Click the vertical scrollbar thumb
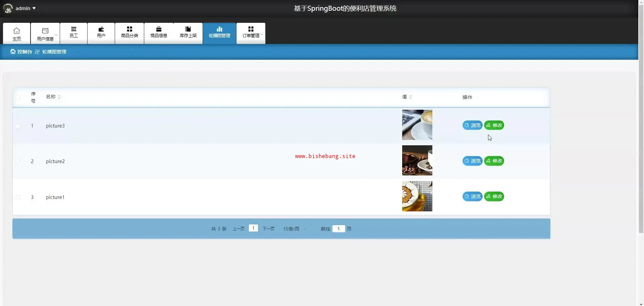 (x=641, y=119)
